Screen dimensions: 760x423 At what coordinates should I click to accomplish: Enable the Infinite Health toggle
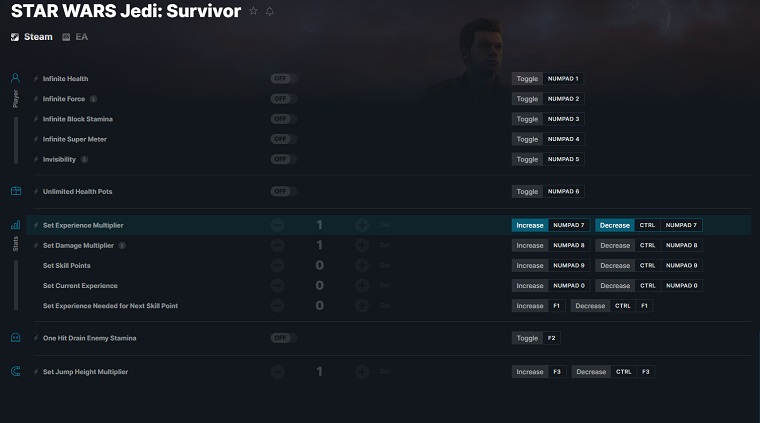pos(284,78)
